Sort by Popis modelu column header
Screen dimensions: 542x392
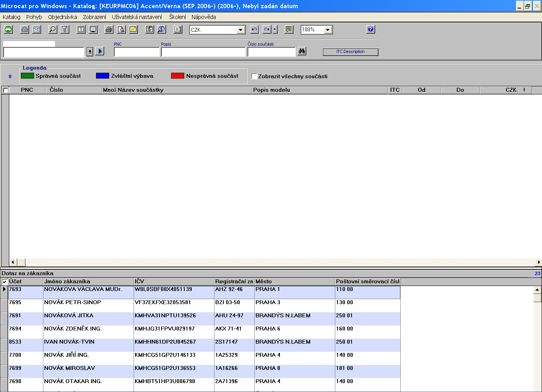(320, 90)
